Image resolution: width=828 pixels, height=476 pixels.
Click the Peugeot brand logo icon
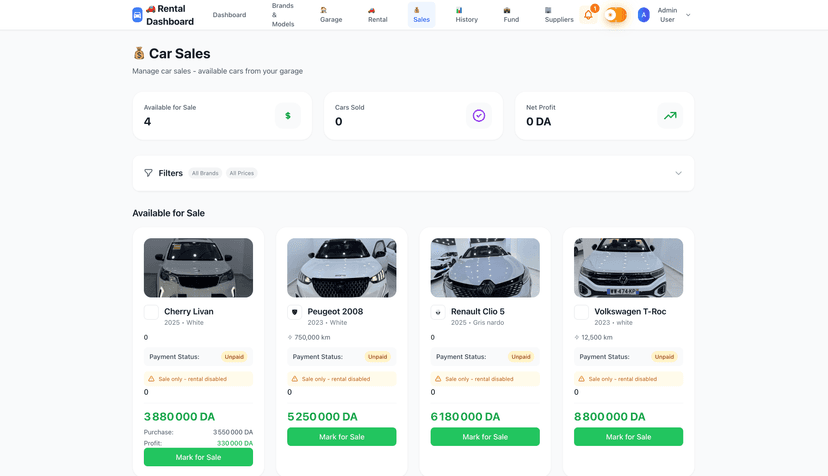(x=295, y=312)
